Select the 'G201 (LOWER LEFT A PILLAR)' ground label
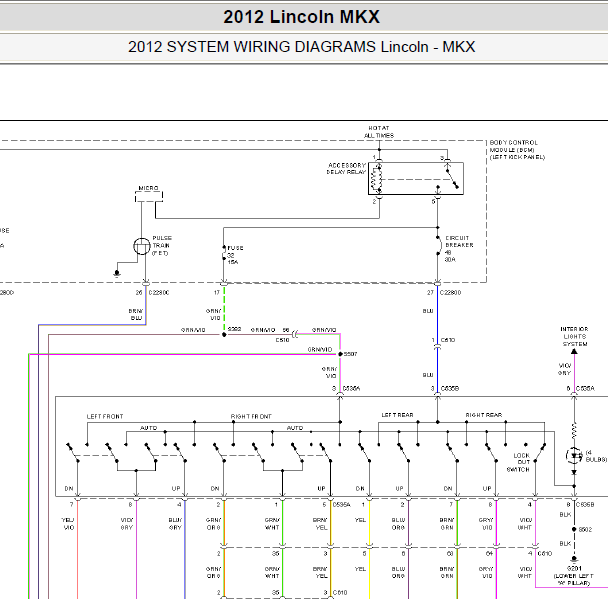This screenshot has width=608, height=599. tap(574, 576)
